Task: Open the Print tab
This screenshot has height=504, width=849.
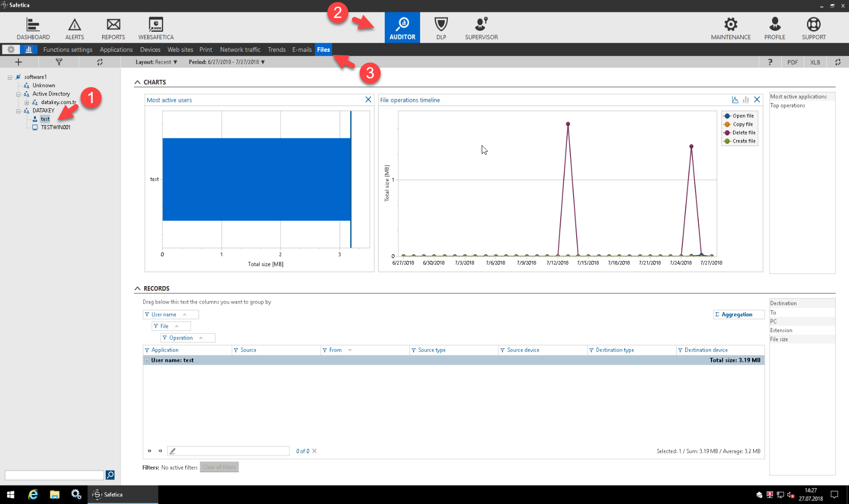Action: [x=206, y=50]
